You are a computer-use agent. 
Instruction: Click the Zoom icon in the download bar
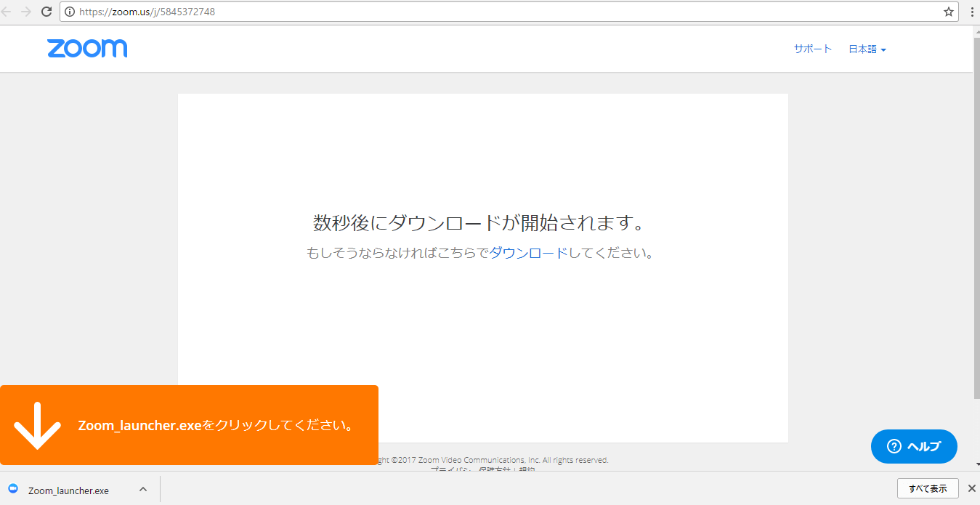(x=13, y=489)
